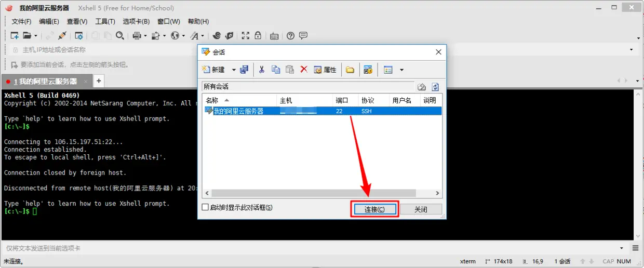Click the 属性 properties button in Sessions dialog
The image size is (644, 268).
click(x=325, y=70)
